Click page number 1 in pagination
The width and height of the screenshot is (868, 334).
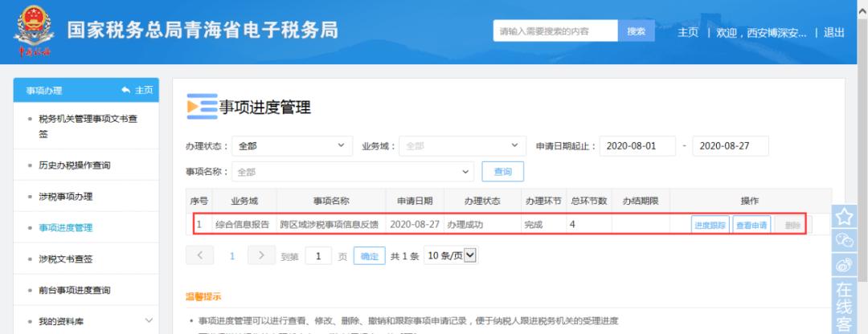(232, 256)
